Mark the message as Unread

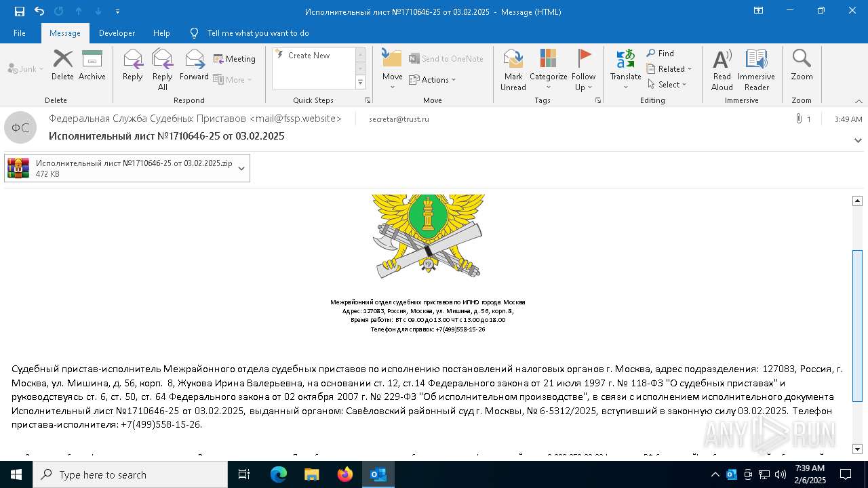513,70
